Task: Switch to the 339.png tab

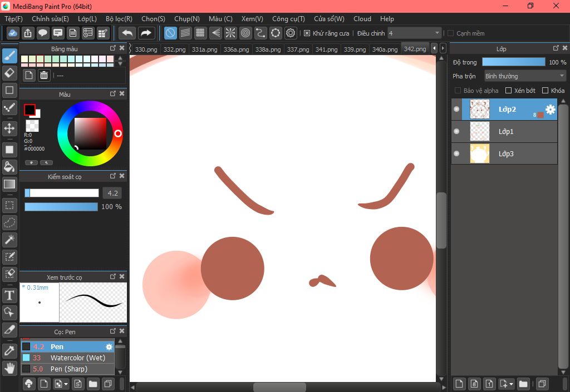Action: click(355, 49)
